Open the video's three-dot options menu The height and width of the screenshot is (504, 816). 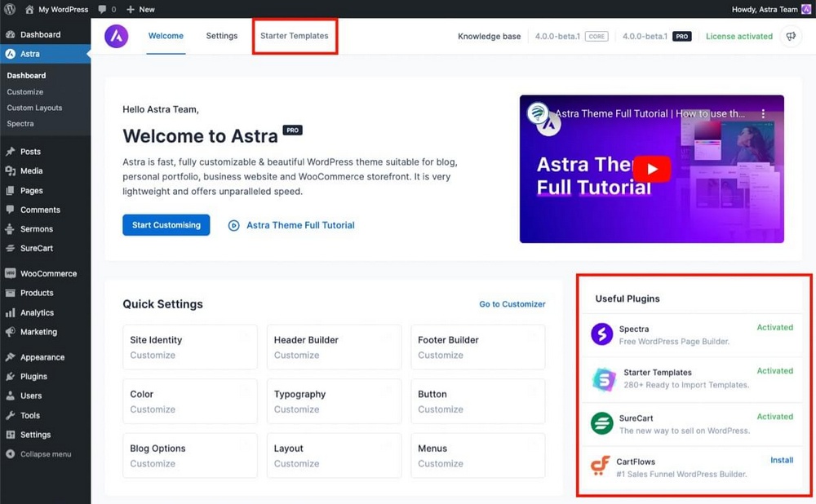763,113
